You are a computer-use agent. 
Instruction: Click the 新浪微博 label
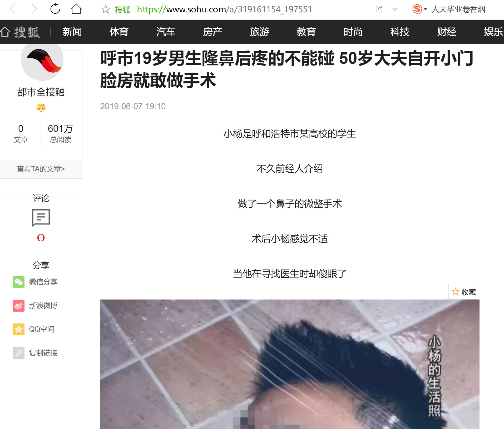[x=43, y=306]
